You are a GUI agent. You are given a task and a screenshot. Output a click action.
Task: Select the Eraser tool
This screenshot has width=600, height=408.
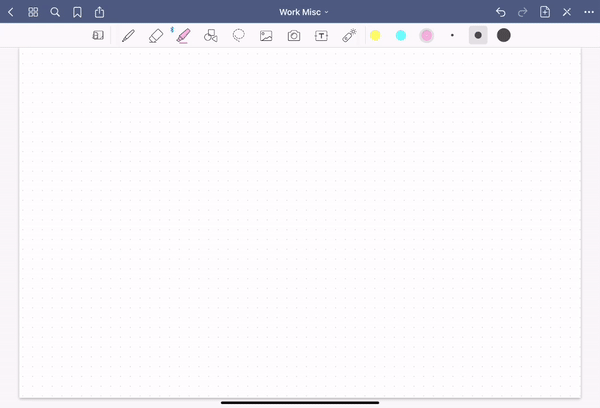pyautogui.click(x=155, y=35)
